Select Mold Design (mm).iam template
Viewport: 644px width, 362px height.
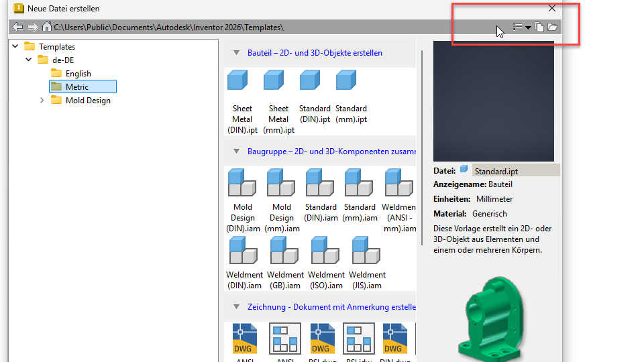(282, 200)
